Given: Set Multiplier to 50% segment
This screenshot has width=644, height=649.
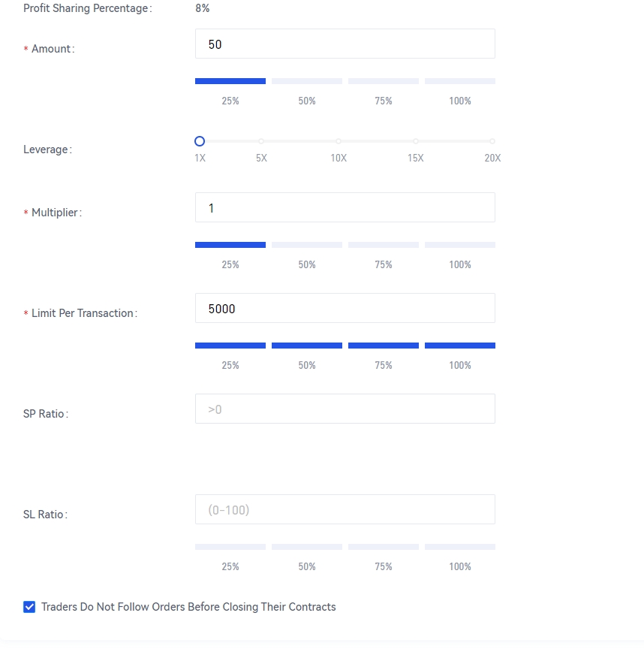Looking at the screenshot, I should pos(307,245).
